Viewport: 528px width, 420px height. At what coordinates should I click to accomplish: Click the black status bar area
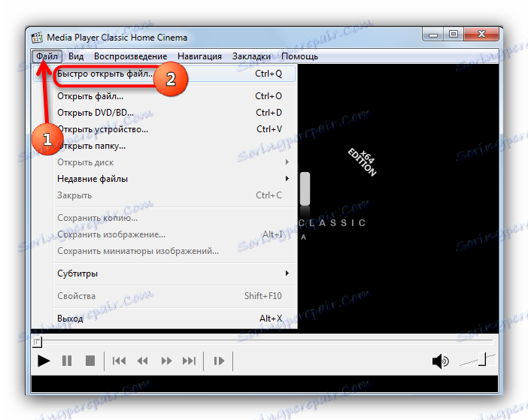click(x=264, y=384)
